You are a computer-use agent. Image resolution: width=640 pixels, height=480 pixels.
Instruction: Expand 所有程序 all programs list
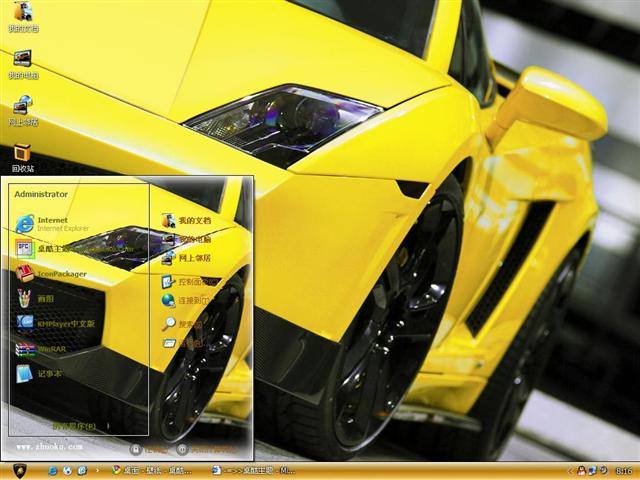click(81, 426)
